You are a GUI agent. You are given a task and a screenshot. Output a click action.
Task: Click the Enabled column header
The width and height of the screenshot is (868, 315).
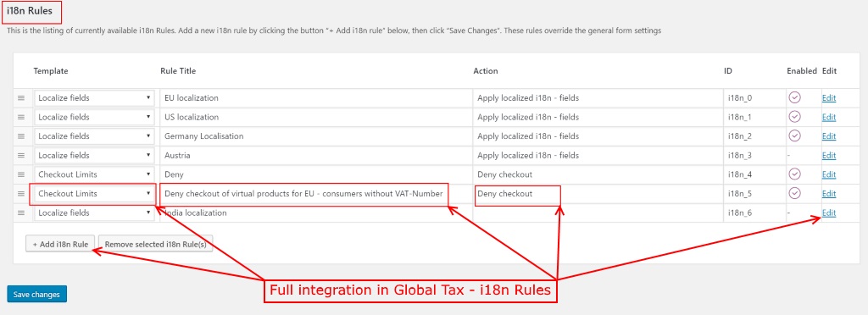coord(802,71)
